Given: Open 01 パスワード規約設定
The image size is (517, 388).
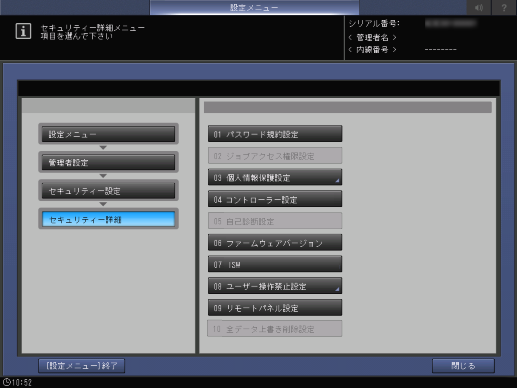Looking at the screenshot, I should (275, 134).
